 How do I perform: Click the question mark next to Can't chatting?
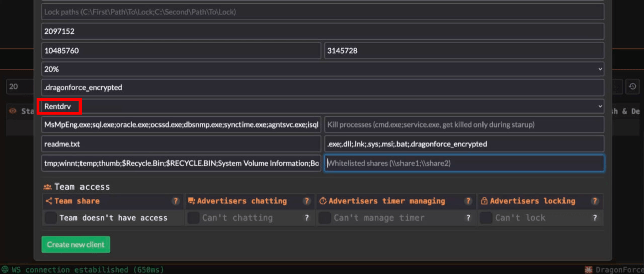306,218
